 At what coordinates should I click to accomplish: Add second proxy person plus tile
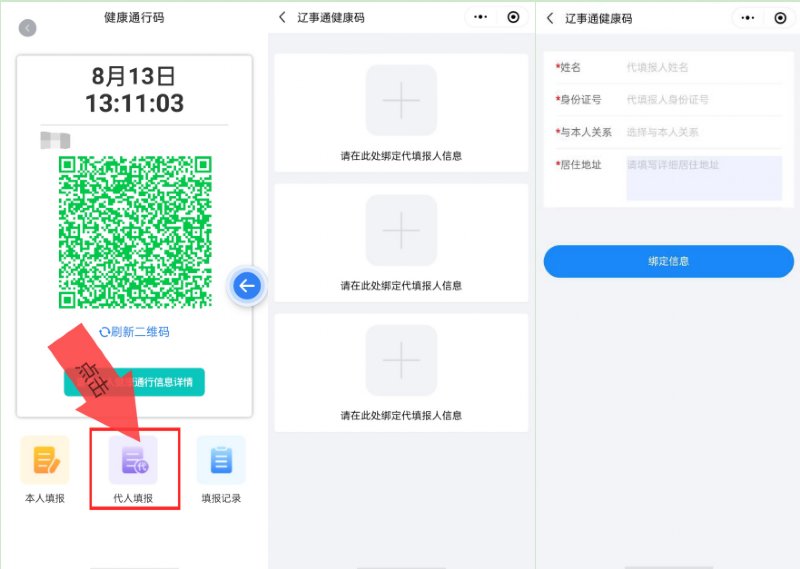coord(401,230)
